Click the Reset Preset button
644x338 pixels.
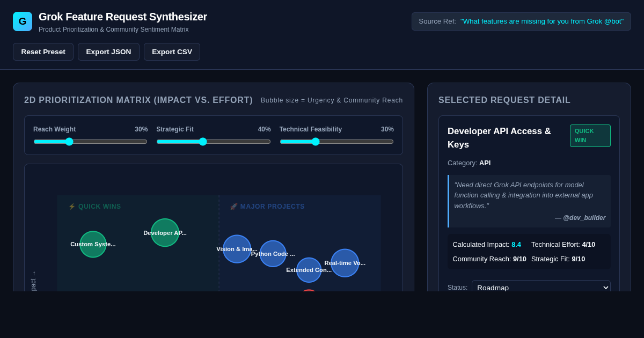click(x=43, y=52)
